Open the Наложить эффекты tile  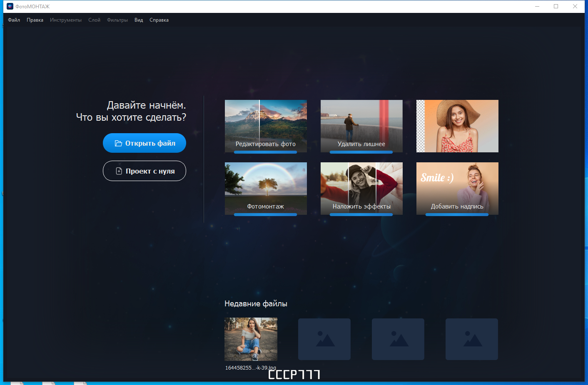click(x=361, y=189)
